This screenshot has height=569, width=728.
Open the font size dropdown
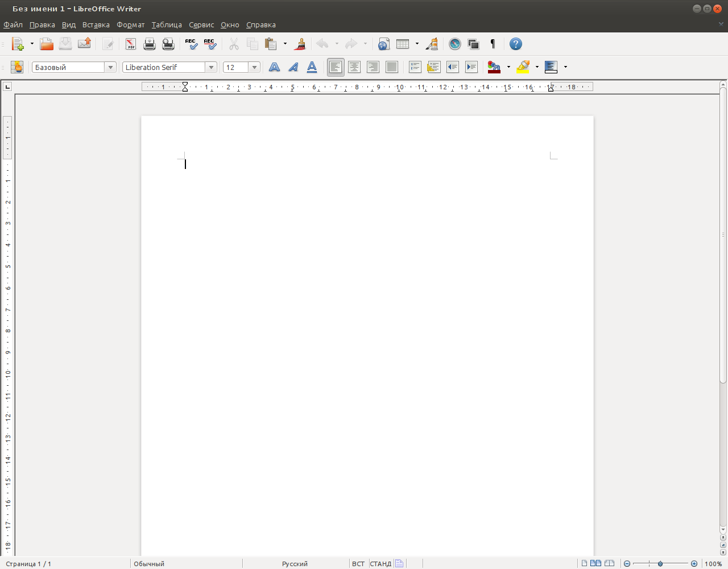254,67
